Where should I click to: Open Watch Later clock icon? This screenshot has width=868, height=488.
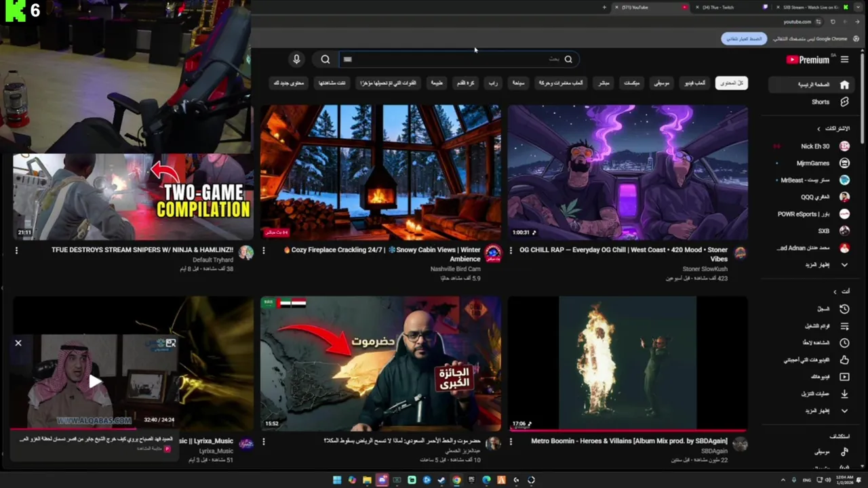coord(844,343)
